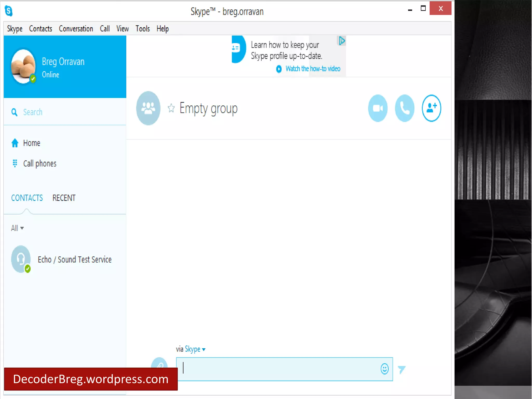Click the Home icon in sidebar
Image resolution: width=532 pixels, height=399 pixels.
click(x=15, y=143)
